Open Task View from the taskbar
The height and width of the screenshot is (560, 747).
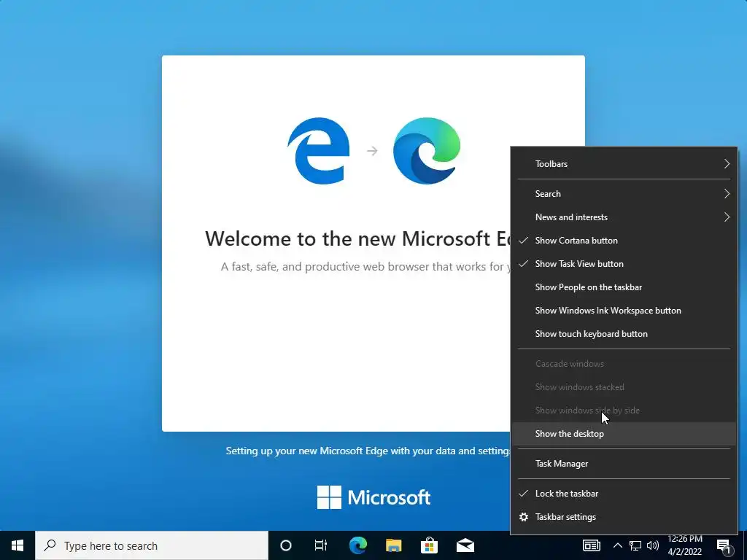pos(321,545)
